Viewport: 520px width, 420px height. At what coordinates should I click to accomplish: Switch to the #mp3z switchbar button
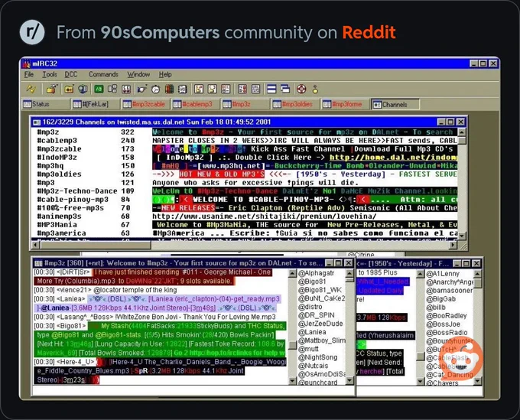[x=245, y=104]
